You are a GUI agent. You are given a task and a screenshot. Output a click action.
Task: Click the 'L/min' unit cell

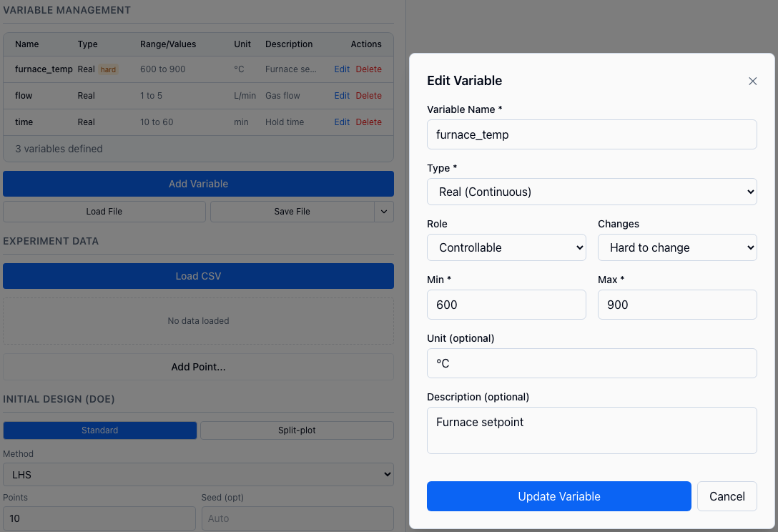pyautogui.click(x=245, y=95)
